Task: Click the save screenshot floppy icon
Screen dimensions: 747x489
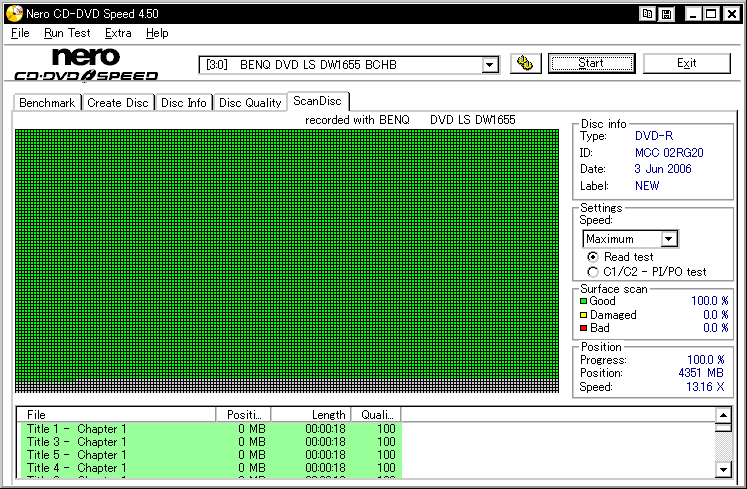Action: 666,14
